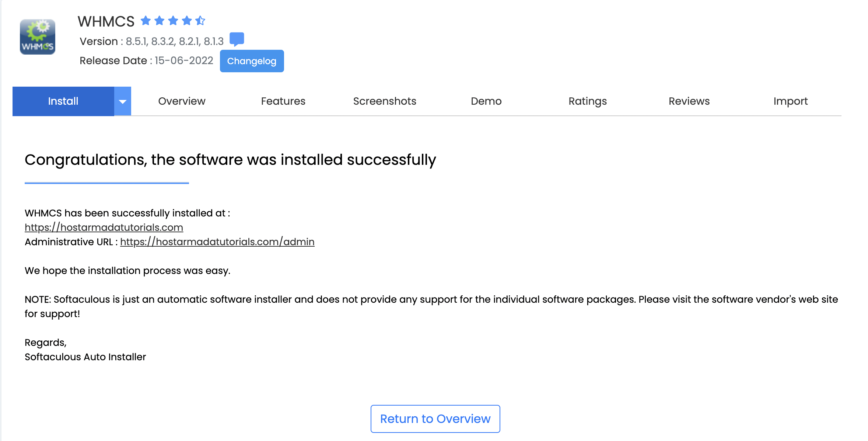Image resolution: width=868 pixels, height=441 pixels.
Task: Click the WHMCS application logo icon
Action: 38,36
